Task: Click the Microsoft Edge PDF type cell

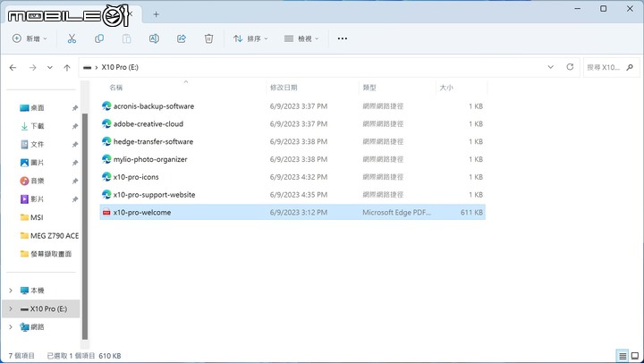Action: point(397,213)
